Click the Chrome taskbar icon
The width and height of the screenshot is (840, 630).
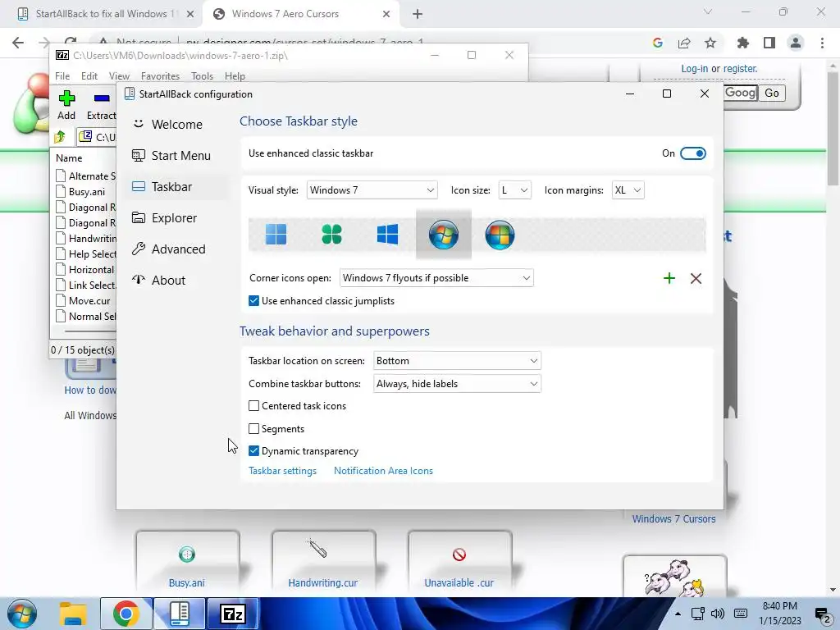click(x=126, y=614)
